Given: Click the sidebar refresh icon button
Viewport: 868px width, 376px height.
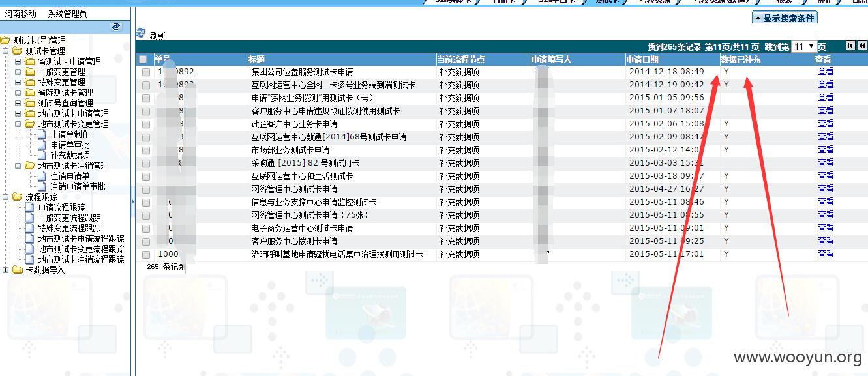Looking at the screenshot, I should click(116, 27).
